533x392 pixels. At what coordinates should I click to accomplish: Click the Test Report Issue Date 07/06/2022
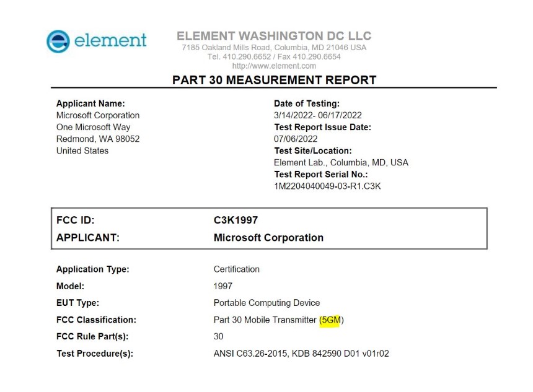point(296,139)
